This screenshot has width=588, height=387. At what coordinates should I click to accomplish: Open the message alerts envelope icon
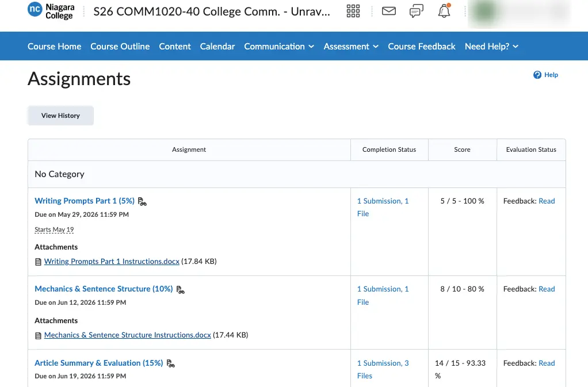click(x=388, y=12)
